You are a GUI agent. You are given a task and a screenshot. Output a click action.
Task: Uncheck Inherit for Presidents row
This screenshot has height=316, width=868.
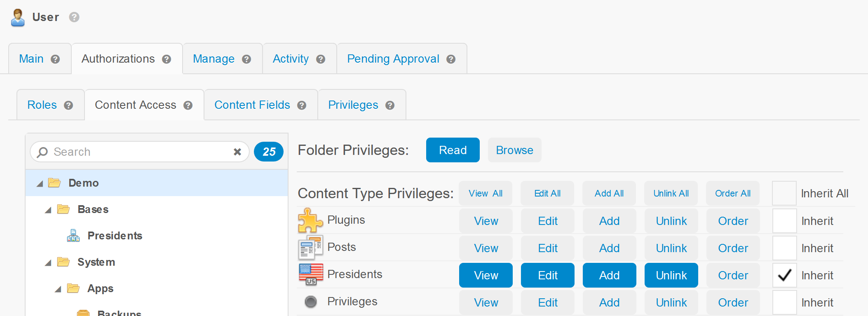784,275
